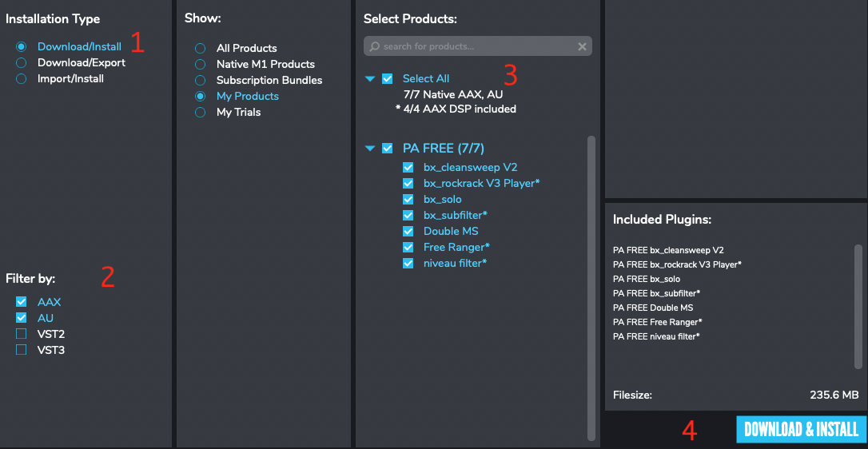
Task: Click the magnifier icon in search box
Action: coord(375,46)
